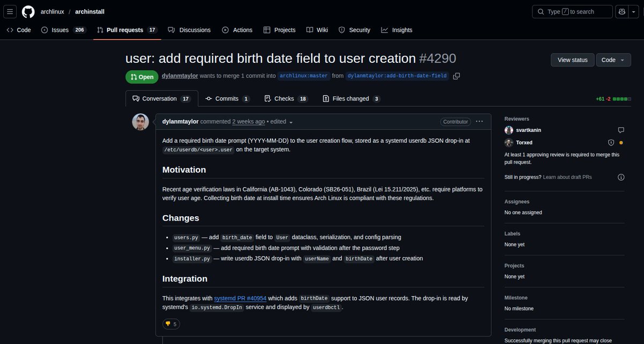The image size is (644, 344).
Task: Go to GitHub home via Octocat logo
Action: click(x=28, y=12)
